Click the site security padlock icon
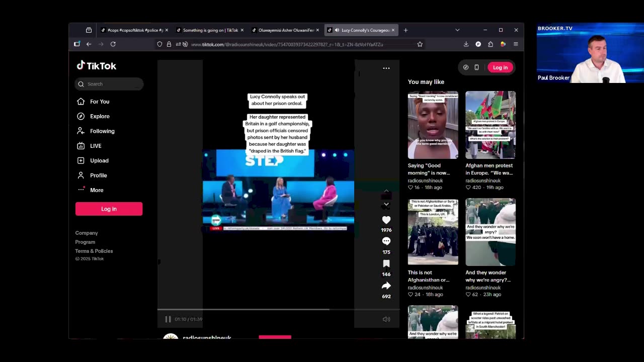Screen dimensions: 644x362 (x=169, y=44)
